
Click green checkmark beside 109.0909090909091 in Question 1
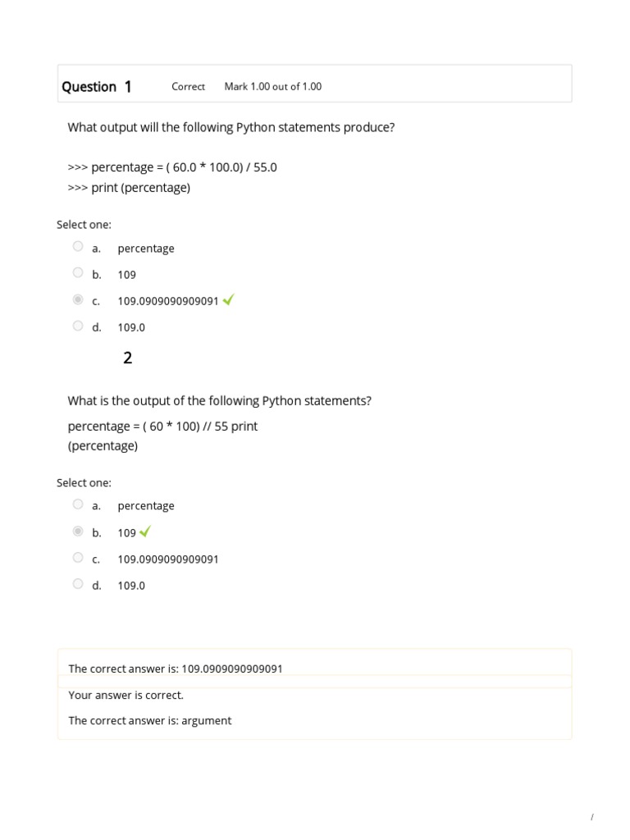coord(228,300)
